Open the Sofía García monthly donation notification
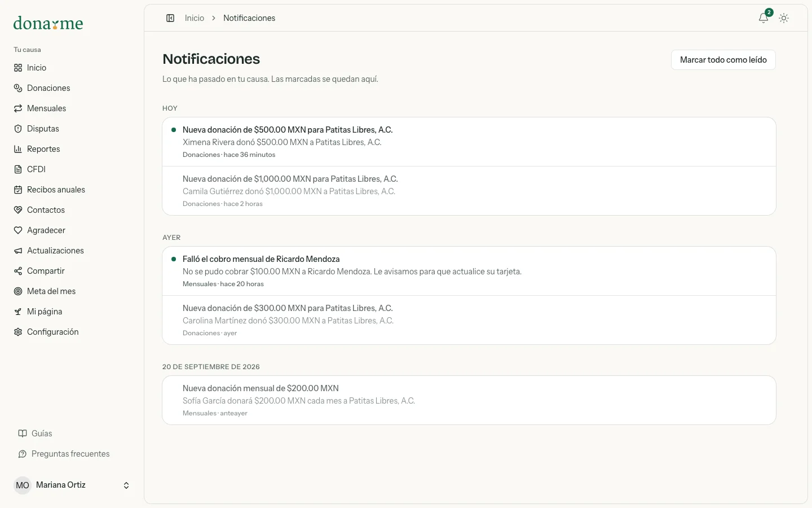Image resolution: width=812 pixels, height=508 pixels. coord(469,400)
